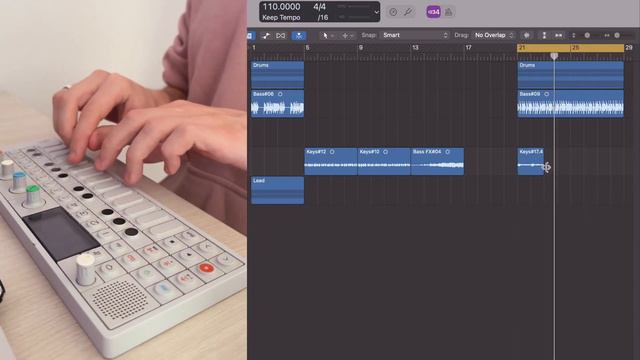This screenshot has height=360, width=640.
Task: Select the Keys#10 audio region
Action: [384, 162]
